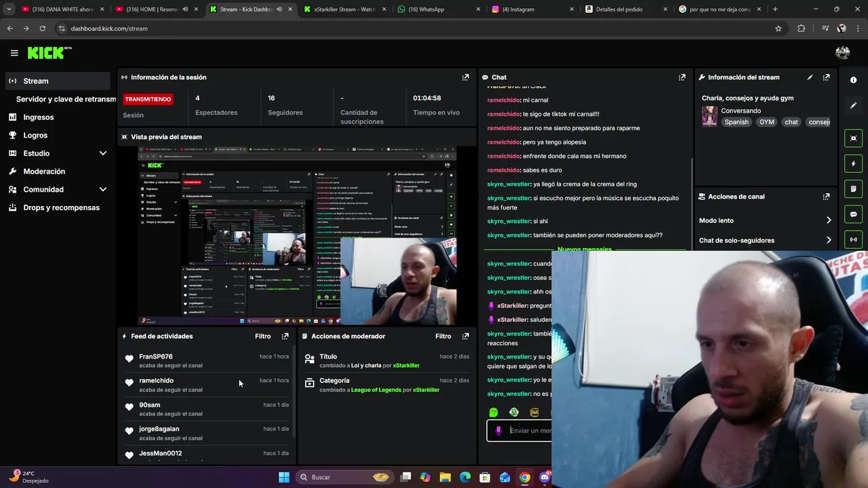Viewport: 868px width, 488px height.
Task: Select the green blob emote below the chat
Action: (493, 412)
